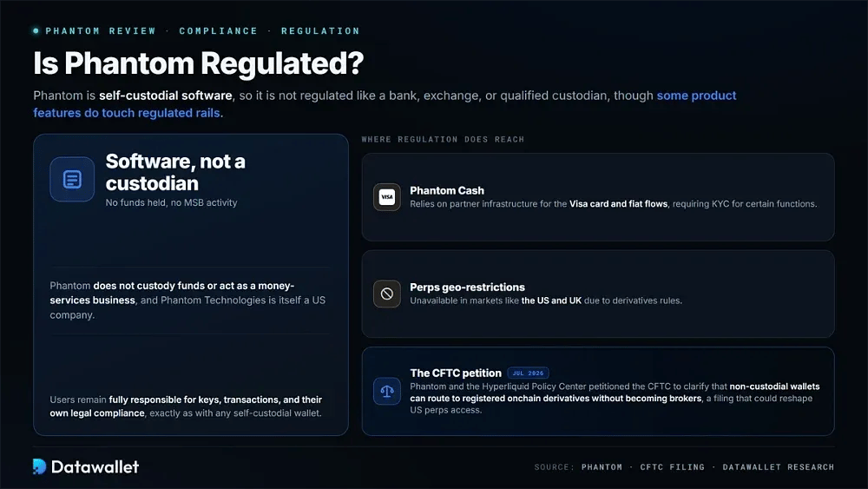Click the Phantom Review breadcrumb label
This screenshot has width=868, height=489.
[x=101, y=31]
